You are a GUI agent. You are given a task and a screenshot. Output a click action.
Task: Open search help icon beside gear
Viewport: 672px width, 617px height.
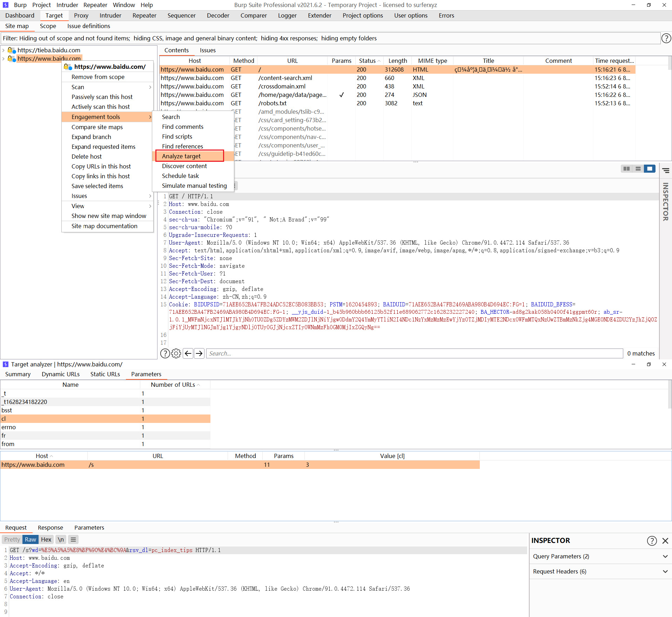point(165,353)
